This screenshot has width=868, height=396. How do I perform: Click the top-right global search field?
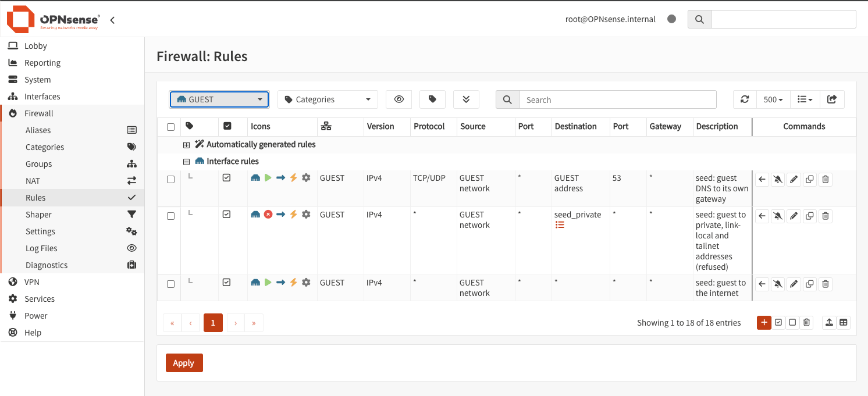pyautogui.click(x=783, y=19)
